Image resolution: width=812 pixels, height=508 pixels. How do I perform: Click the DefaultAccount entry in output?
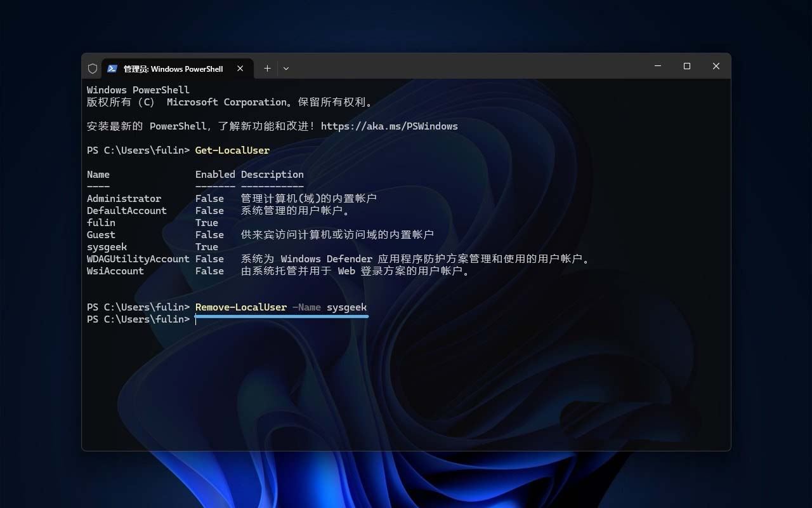pos(126,211)
